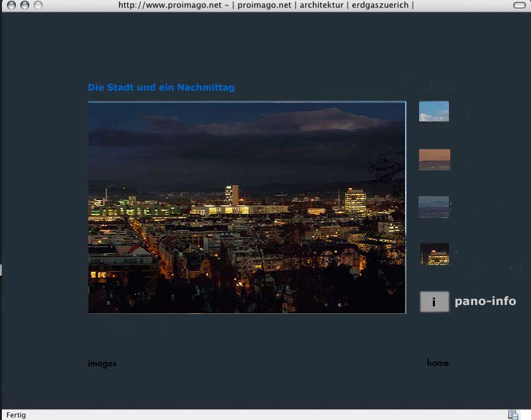Click the proimago.net window title text
Screen dimensions: 531x420
[x=266, y=5]
